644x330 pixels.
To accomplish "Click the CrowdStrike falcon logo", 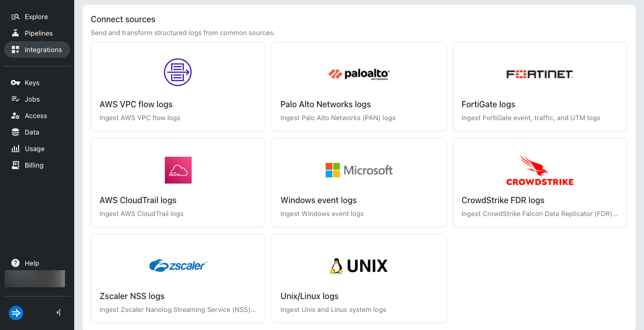I will pyautogui.click(x=540, y=170).
